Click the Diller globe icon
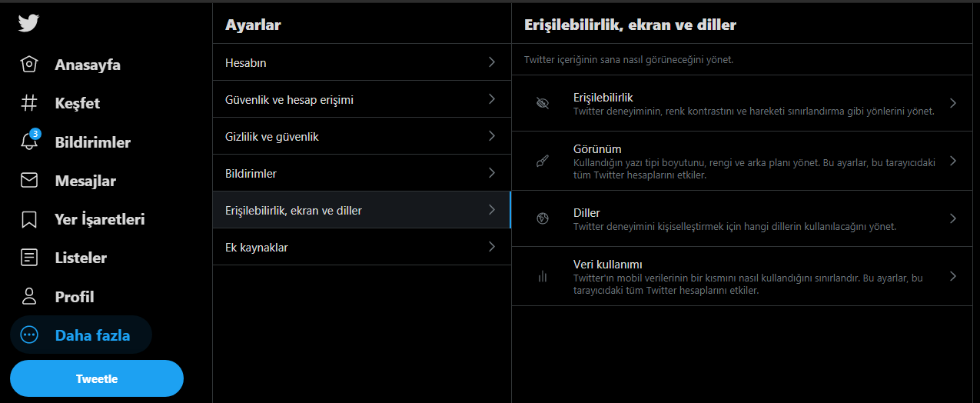This screenshot has height=403, width=980. [x=543, y=218]
